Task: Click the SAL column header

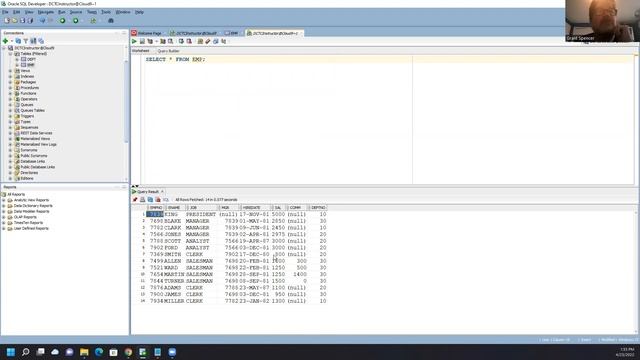Action: point(278,208)
